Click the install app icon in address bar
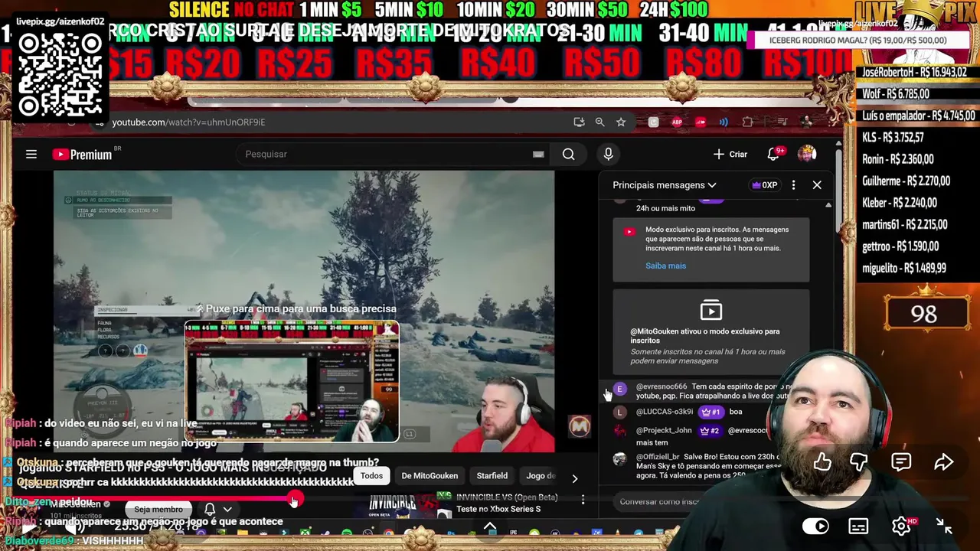The width and height of the screenshot is (980, 551). click(580, 122)
